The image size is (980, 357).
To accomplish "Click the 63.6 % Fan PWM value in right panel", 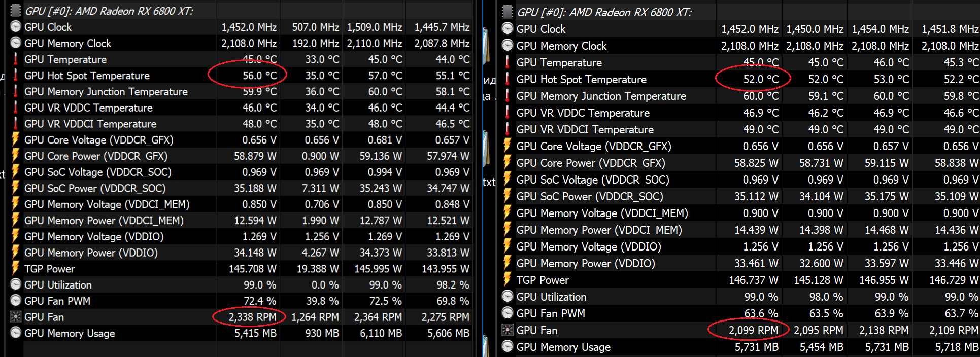I will pyautogui.click(x=761, y=313).
